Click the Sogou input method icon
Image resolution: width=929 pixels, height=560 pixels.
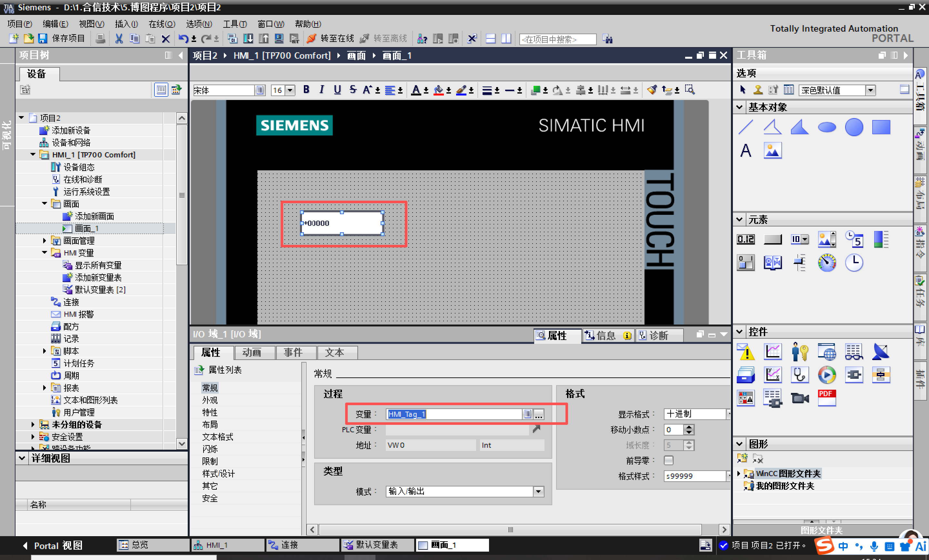(x=824, y=545)
